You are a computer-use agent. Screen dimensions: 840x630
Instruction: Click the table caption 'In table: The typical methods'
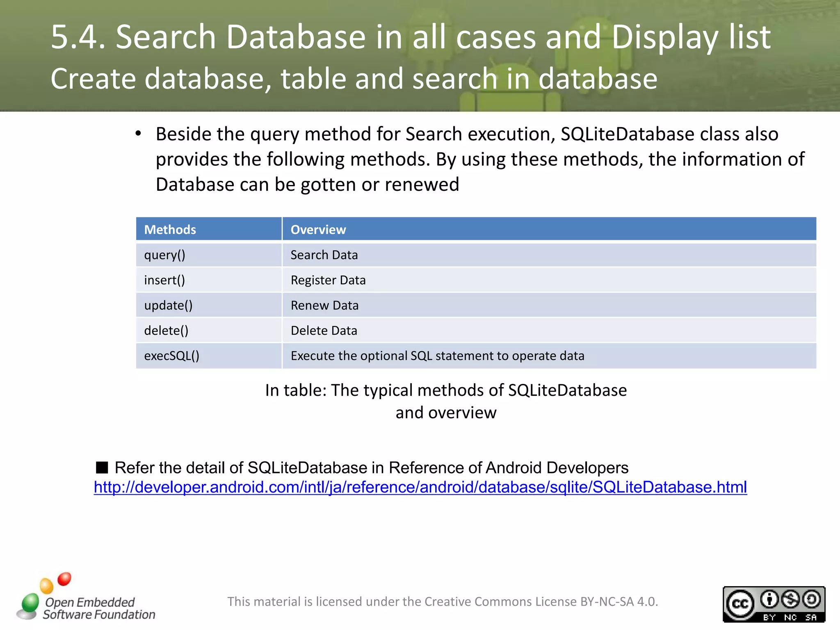[446, 401]
